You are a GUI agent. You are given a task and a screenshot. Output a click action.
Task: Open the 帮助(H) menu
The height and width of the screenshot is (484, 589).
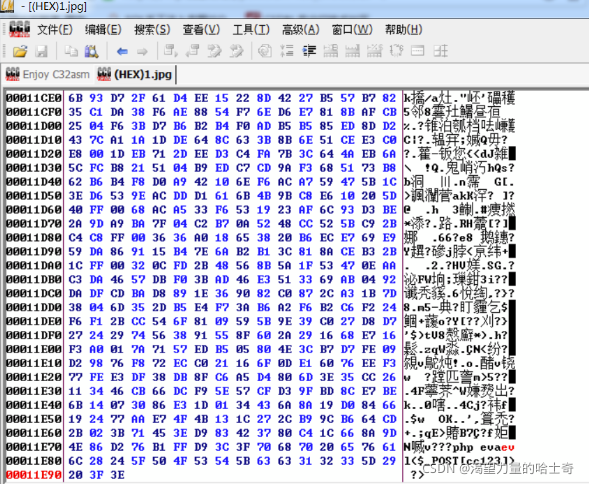pos(403,30)
